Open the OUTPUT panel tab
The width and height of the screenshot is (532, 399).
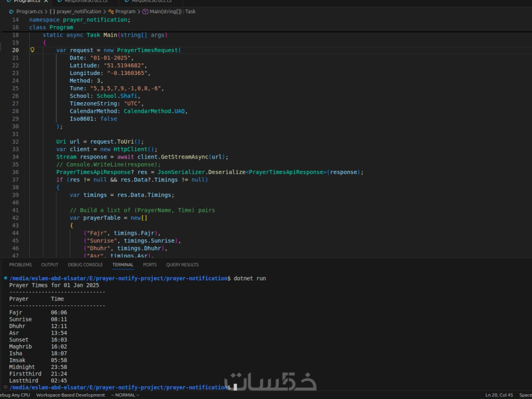pyautogui.click(x=49, y=264)
